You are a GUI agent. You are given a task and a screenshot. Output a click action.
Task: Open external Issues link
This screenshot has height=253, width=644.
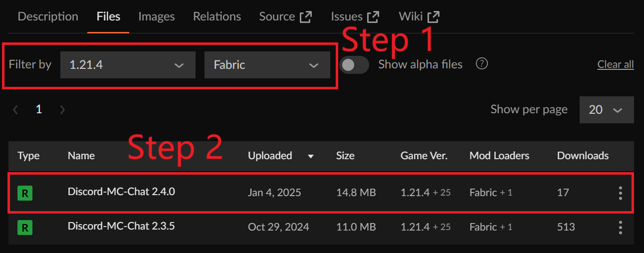pos(355,16)
